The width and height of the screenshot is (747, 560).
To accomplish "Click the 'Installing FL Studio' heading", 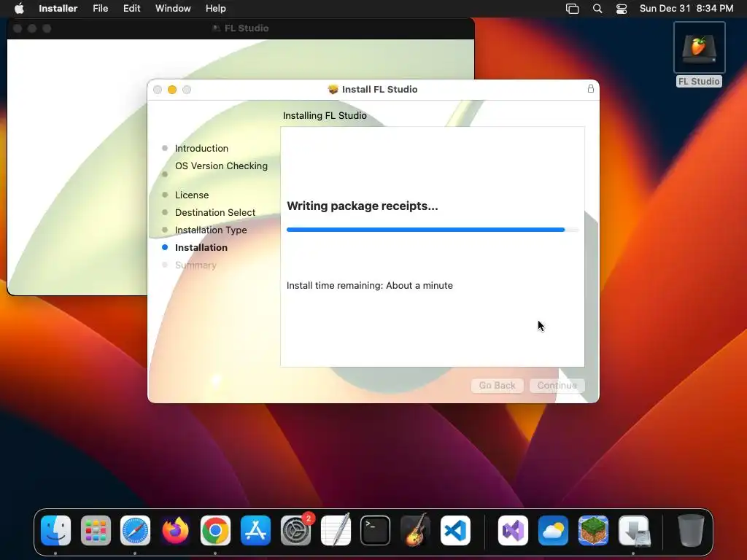I will [325, 115].
